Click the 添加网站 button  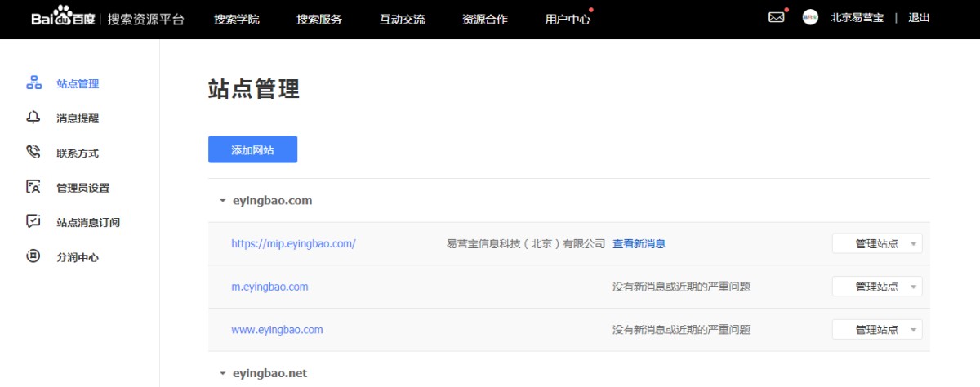point(252,149)
